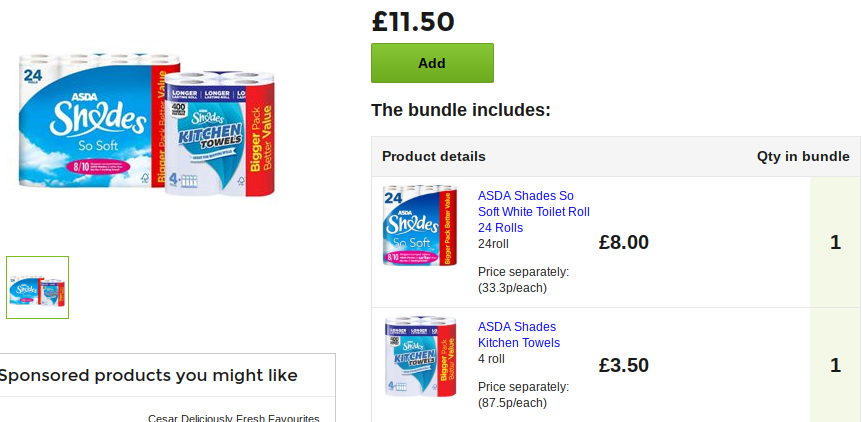The width and height of the screenshot is (862, 422).
Task: Click the 'Product details' column header
Action: coord(434,157)
